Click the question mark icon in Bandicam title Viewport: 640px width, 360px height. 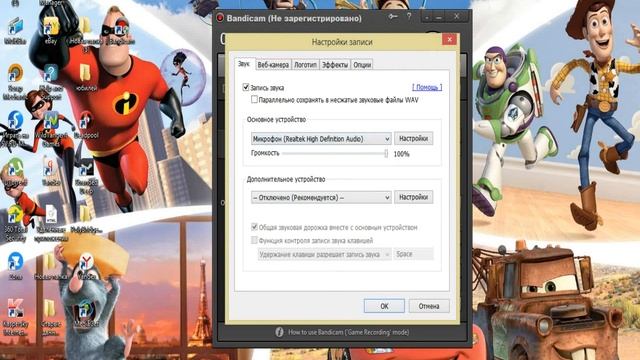[x=409, y=17]
